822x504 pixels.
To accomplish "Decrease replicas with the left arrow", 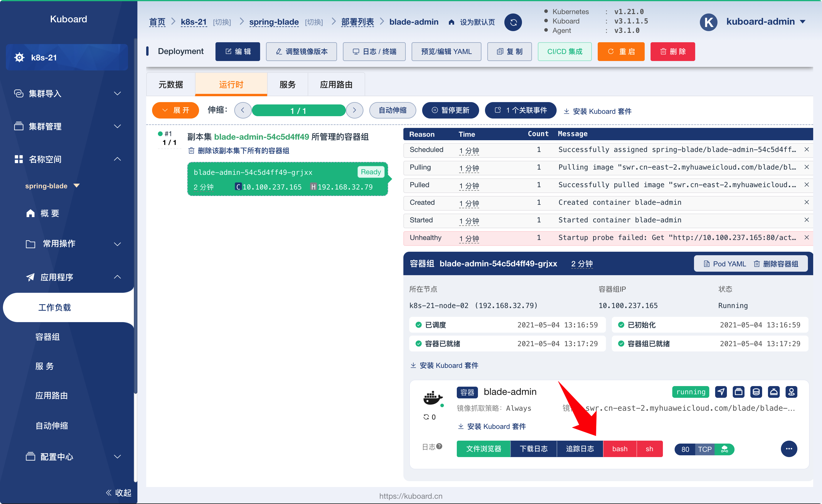I will pos(243,110).
